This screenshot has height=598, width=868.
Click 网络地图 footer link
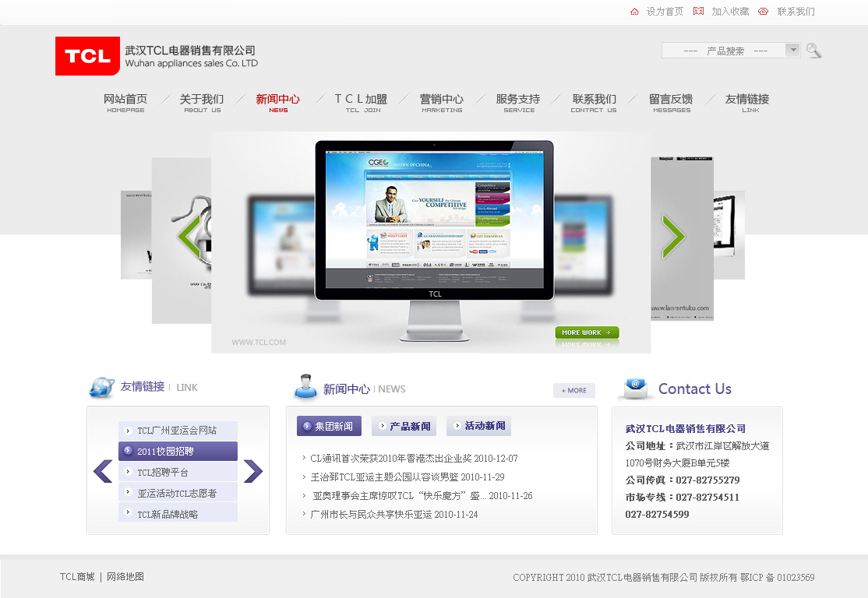[125, 576]
